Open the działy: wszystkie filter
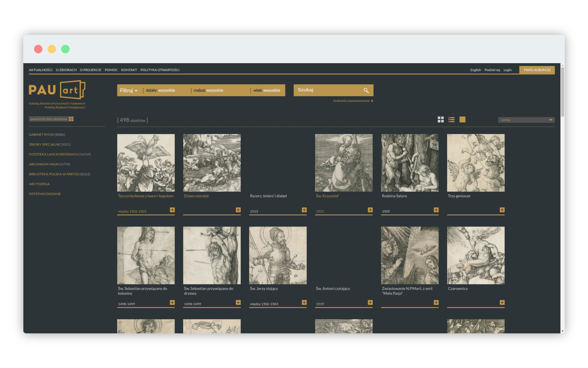 [160, 90]
